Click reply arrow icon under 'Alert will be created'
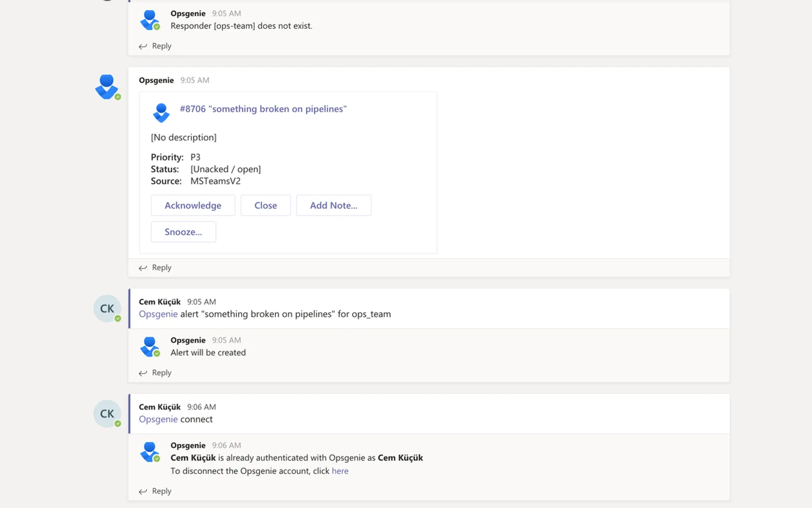This screenshot has width=812, height=508. [143, 373]
